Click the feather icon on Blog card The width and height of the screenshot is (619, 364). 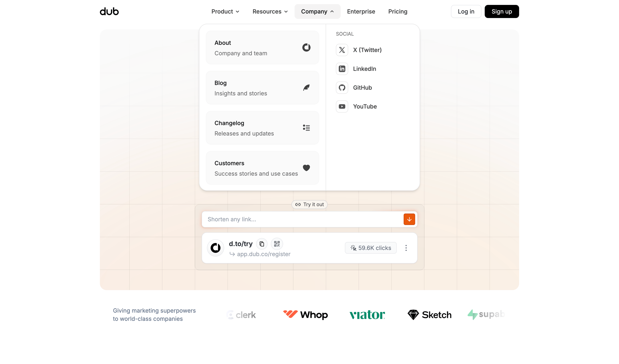(306, 88)
